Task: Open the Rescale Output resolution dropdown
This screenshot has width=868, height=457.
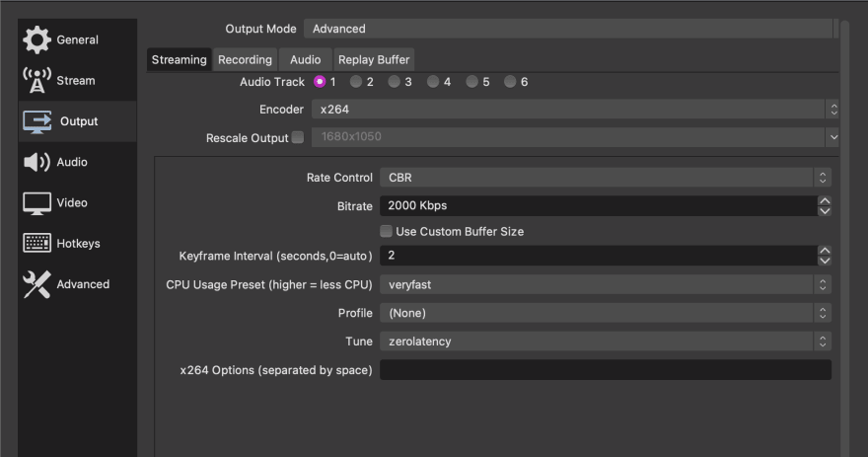Action: click(x=575, y=137)
